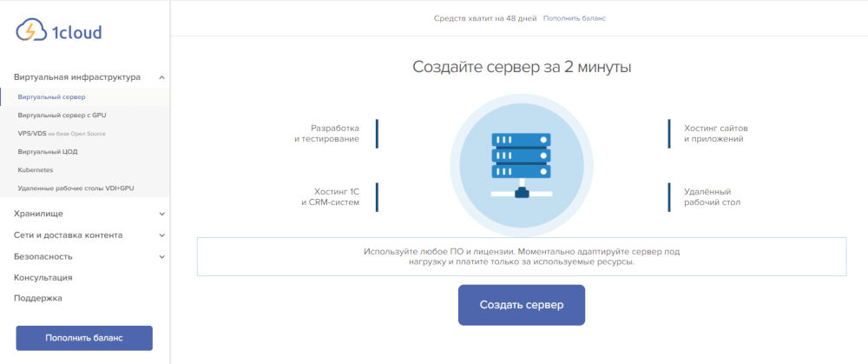Expand Сети и доставка контента section

pyautogui.click(x=162, y=235)
